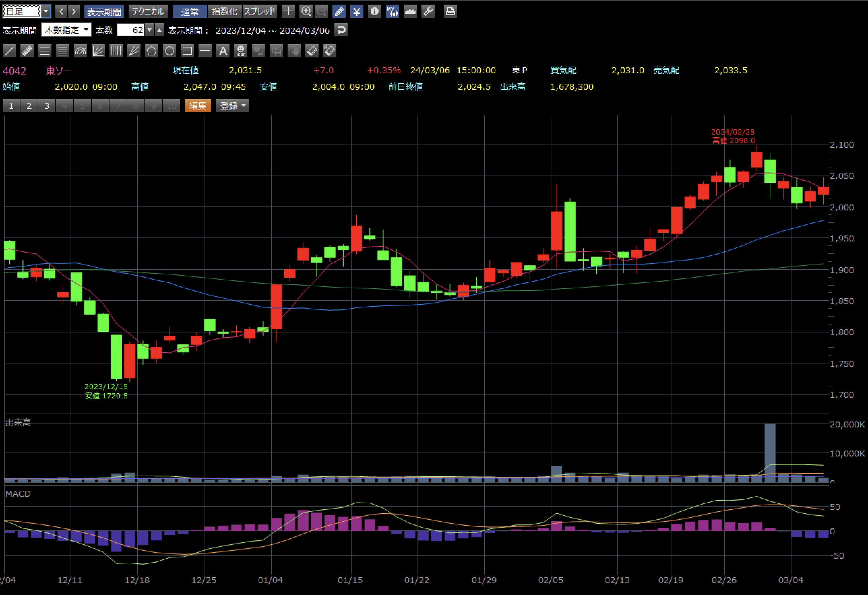Select the Fibonacci arc drawing tool

[x=80, y=51]
